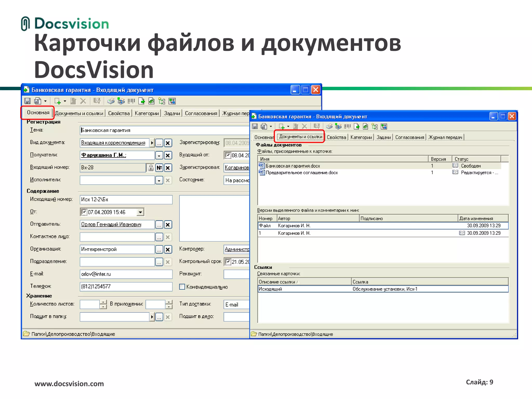Clear Получатели with its X button
The height and width of the screenshot is (399, 532).
(x=168, y=155)
